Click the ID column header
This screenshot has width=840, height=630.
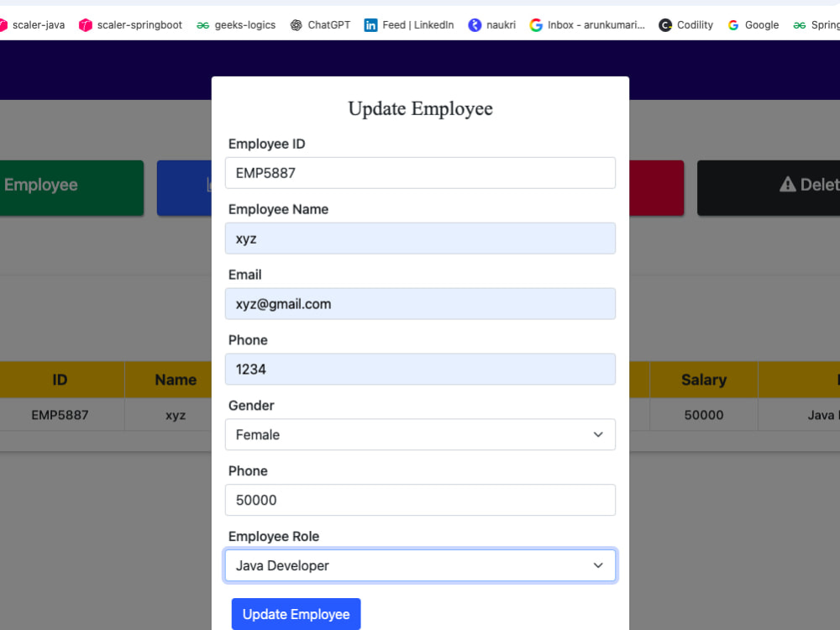pyautogui.click(x=60, y=380)
